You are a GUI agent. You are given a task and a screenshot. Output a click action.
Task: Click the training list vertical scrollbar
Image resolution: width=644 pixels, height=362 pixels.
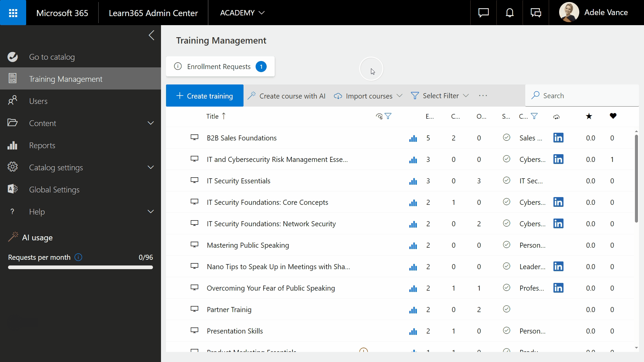point(636,178)
